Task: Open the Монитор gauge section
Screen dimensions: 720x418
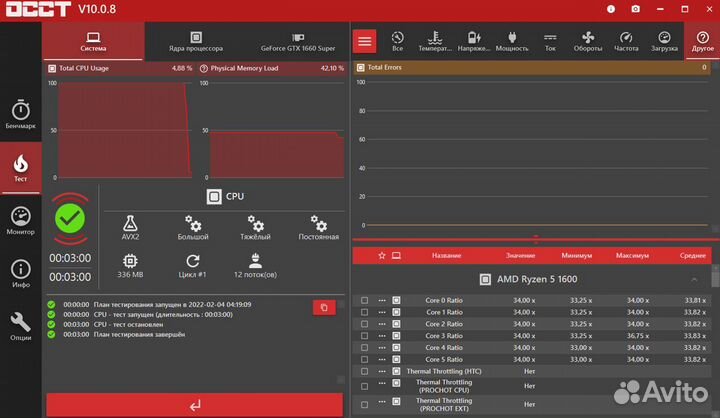Action: click(21, 221)
